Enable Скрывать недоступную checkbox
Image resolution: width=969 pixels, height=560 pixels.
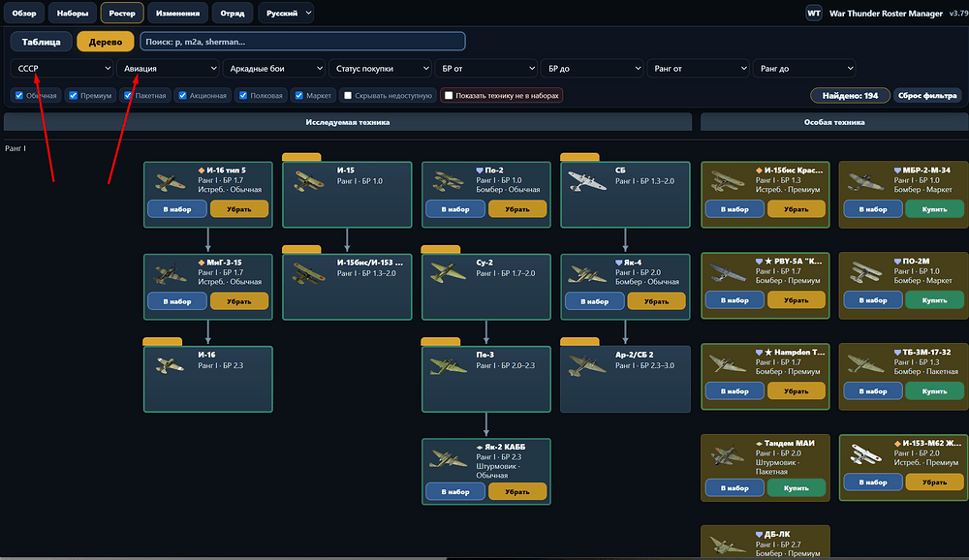tap(348, 95)
